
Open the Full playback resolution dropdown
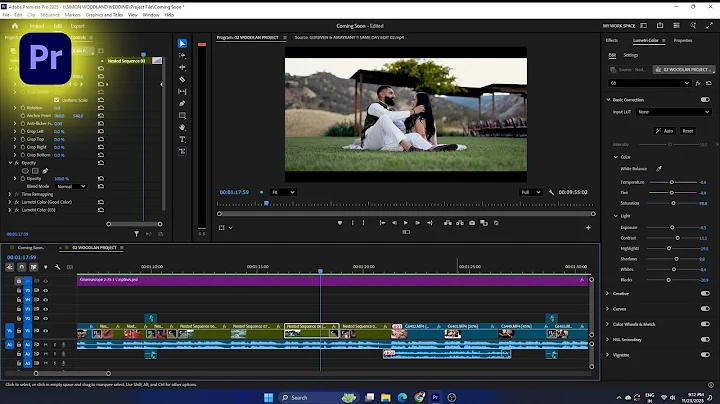531,192
